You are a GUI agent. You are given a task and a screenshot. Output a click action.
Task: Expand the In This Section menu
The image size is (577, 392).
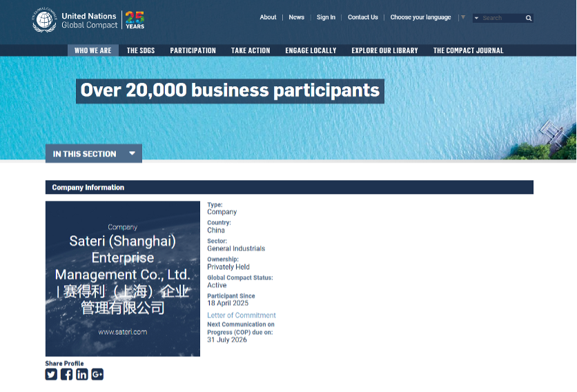(x=94, y=153)
